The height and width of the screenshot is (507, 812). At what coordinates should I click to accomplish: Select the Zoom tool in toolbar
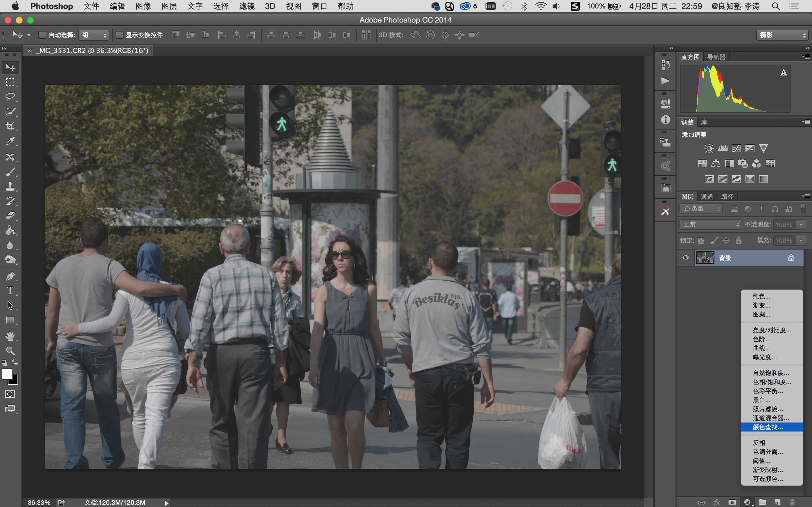(10, 351)
